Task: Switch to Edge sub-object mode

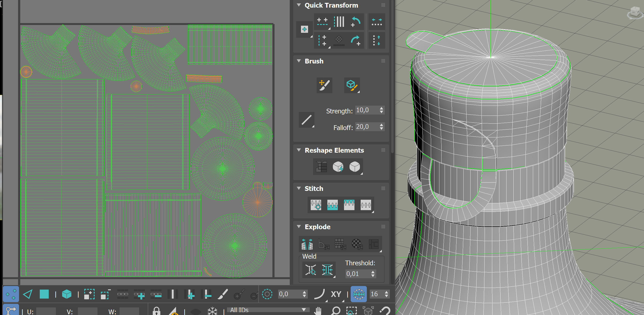Action: pyautogui.click(x=28, y=294)
